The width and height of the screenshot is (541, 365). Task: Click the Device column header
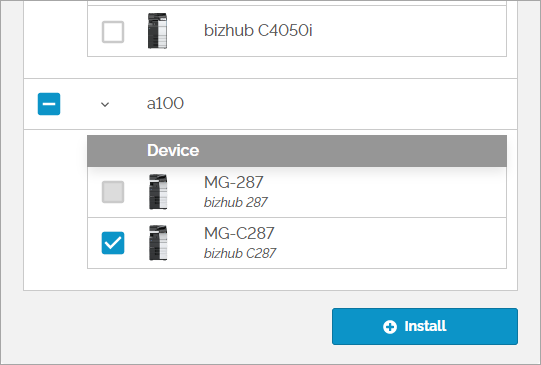tap(173, 150)
